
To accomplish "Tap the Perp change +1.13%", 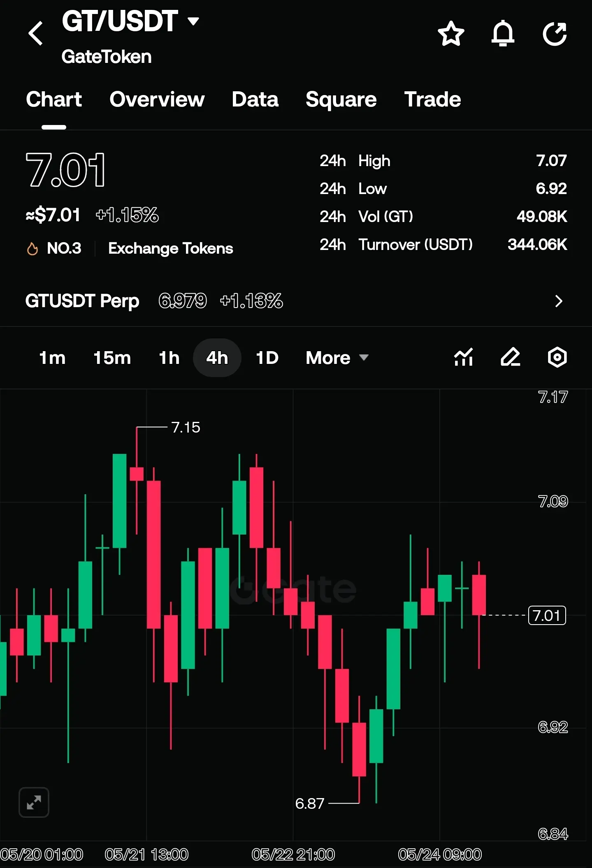I will (251, 301).
